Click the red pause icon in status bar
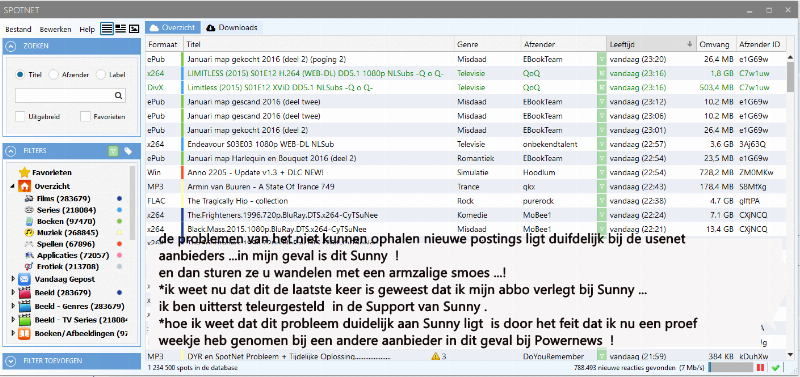The image size is (800, 377). coord(760,367)
